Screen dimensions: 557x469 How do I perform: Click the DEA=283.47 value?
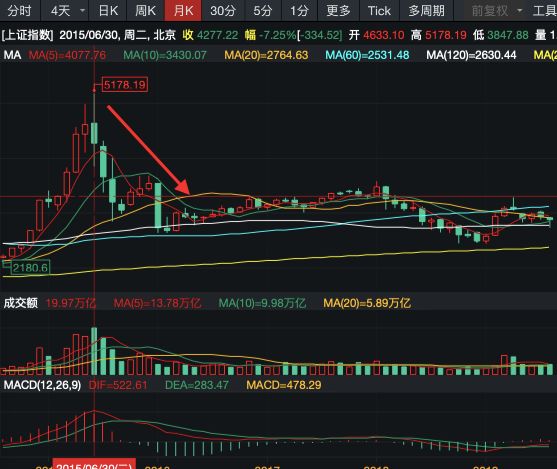[x=197, y=385]
